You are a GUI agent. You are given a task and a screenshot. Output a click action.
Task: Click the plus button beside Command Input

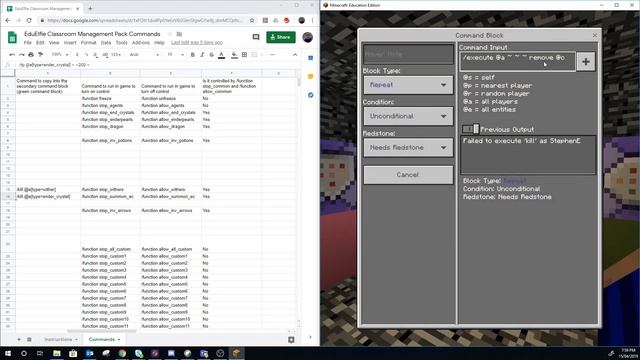click(586, 62)
